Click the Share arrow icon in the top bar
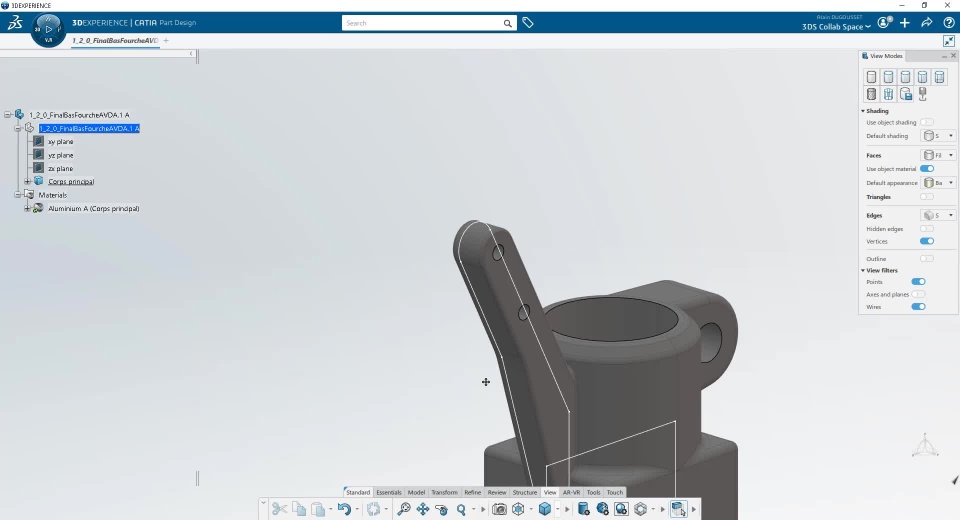 927,23
